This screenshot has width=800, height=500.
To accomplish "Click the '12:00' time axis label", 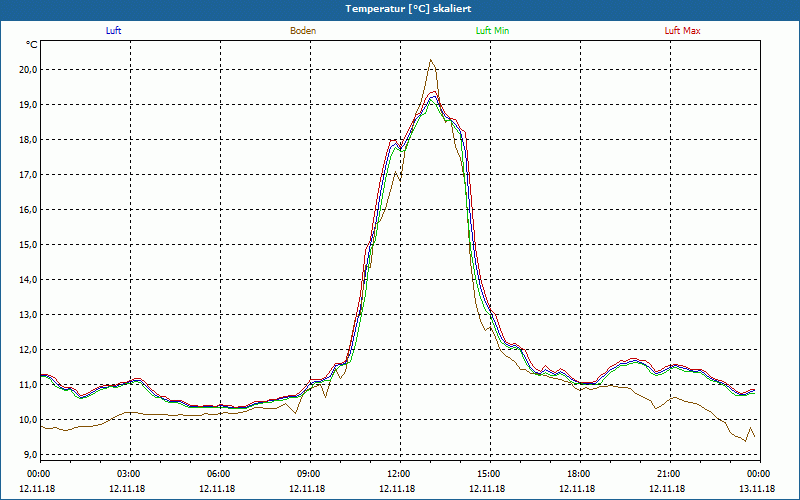I will point(399,474).
